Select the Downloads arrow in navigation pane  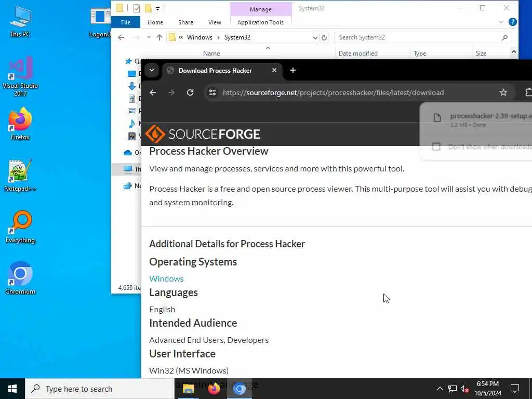(x=131, y=86)
